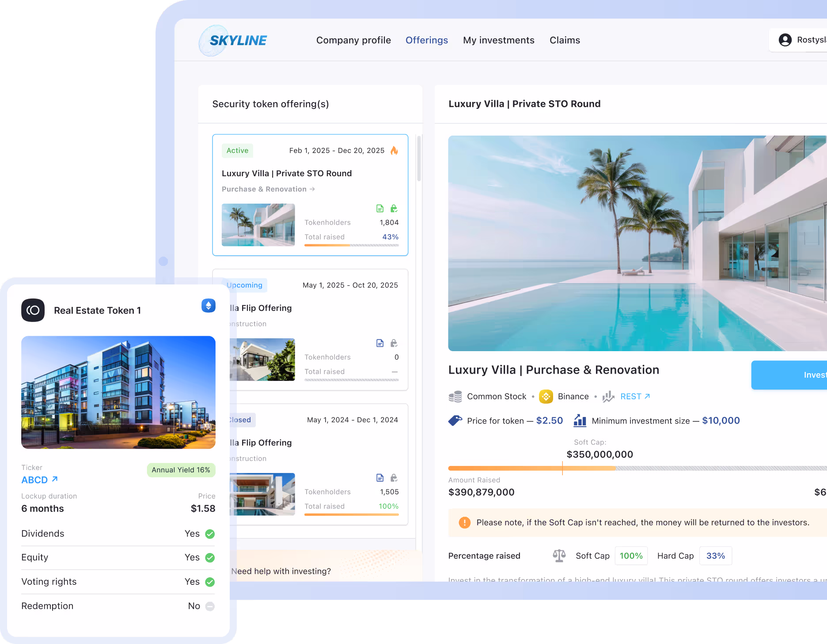The image size is (827, 644).
Task: Follow the Purchase & Renovation link
Action: 268,189
